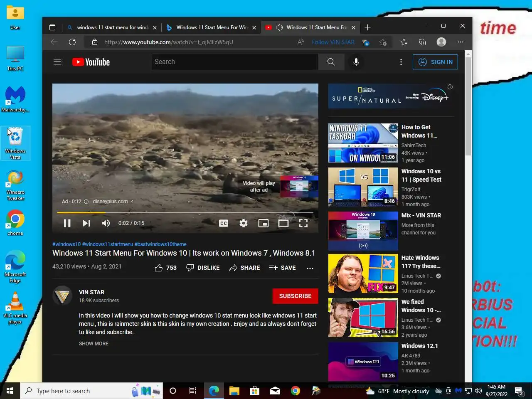This screenshot has width=532, height=399.
Task: Open Mix - VIN STAR playlist
Action: 363,231
